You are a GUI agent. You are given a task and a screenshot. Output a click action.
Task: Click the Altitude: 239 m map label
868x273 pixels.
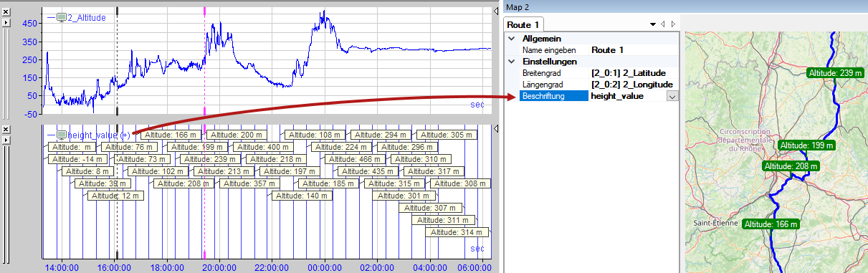click(x=834, y=72)
